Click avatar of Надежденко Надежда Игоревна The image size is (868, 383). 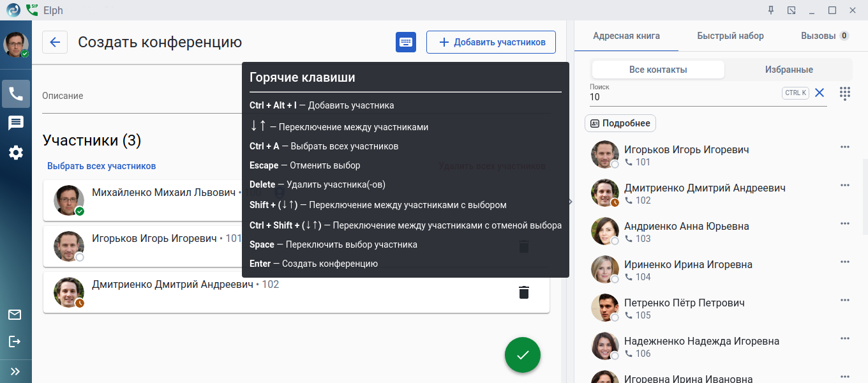tap(605, 346)
